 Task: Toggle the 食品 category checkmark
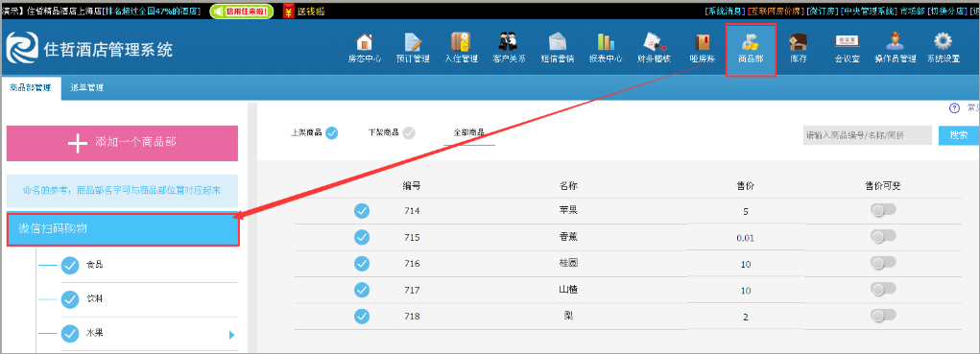pyautogui.click(x=70, y=266)
